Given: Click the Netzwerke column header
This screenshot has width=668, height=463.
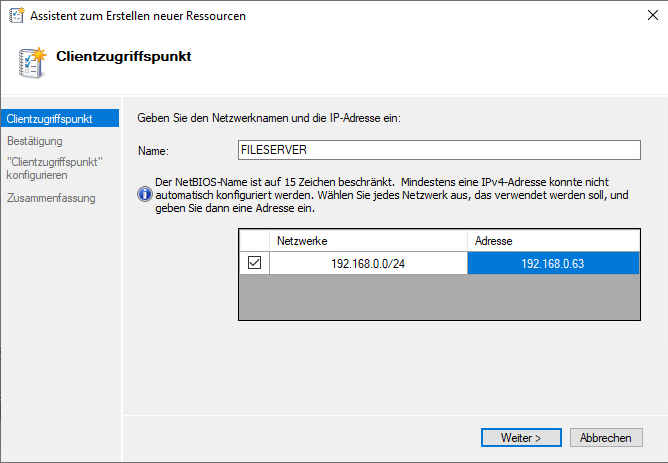Looking at the screenshot, I should tap(368, 241).
